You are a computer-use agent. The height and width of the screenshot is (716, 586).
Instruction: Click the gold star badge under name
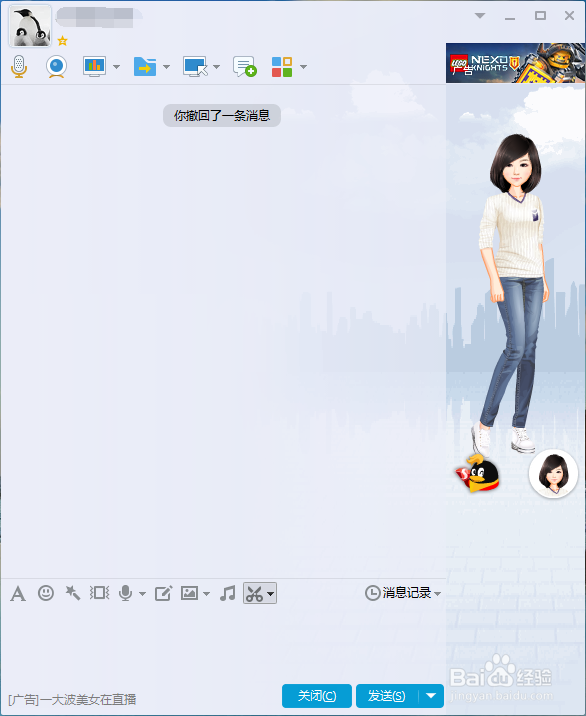tap(63, 41)
